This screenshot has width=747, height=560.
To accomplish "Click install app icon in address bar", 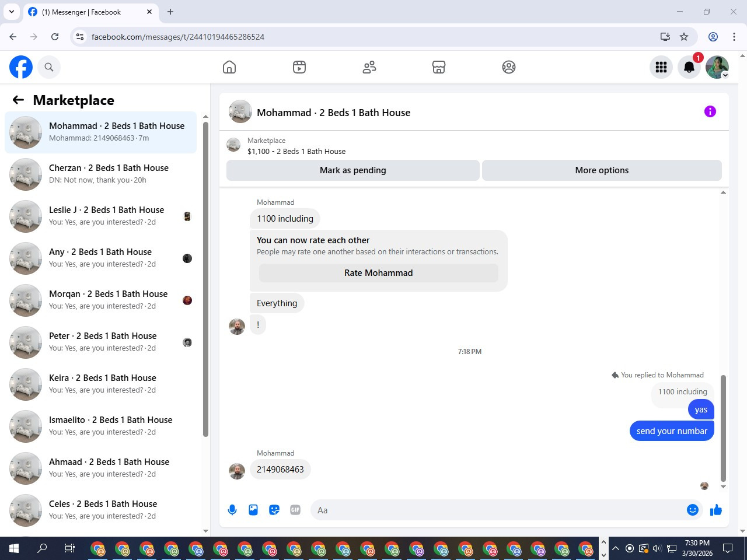I will (665, 37).
